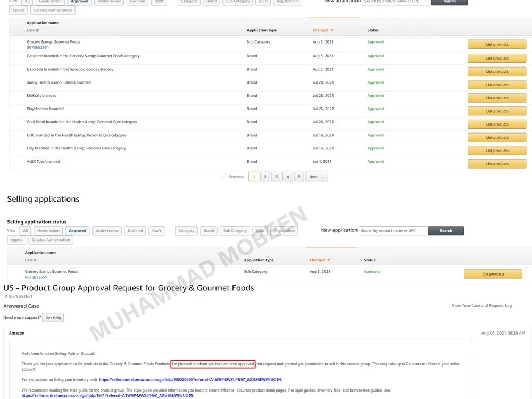Select Approved filter in lower section
This screenshot has height=399, width=532.
(77, 231)
